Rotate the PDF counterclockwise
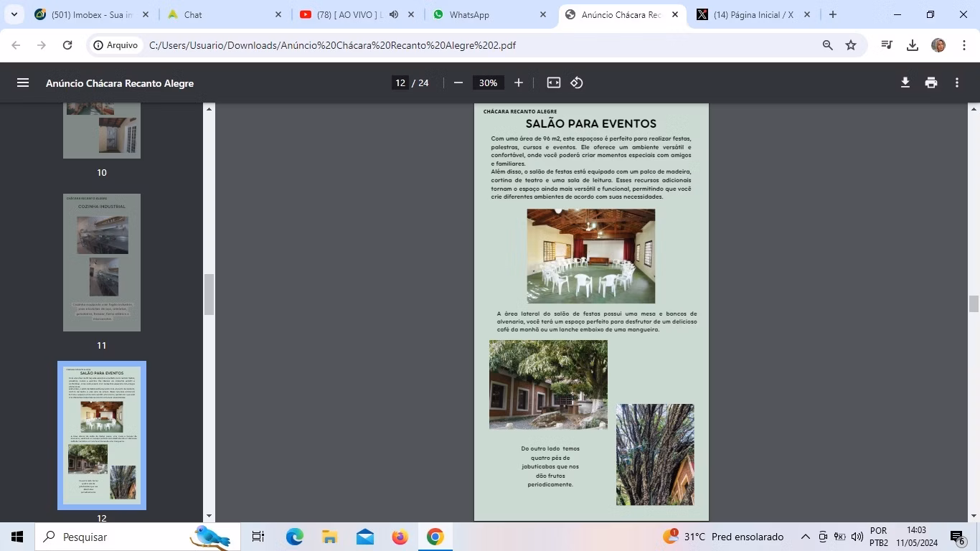The width and height of the screenshot is (980, 551). (x=577, y=83)
